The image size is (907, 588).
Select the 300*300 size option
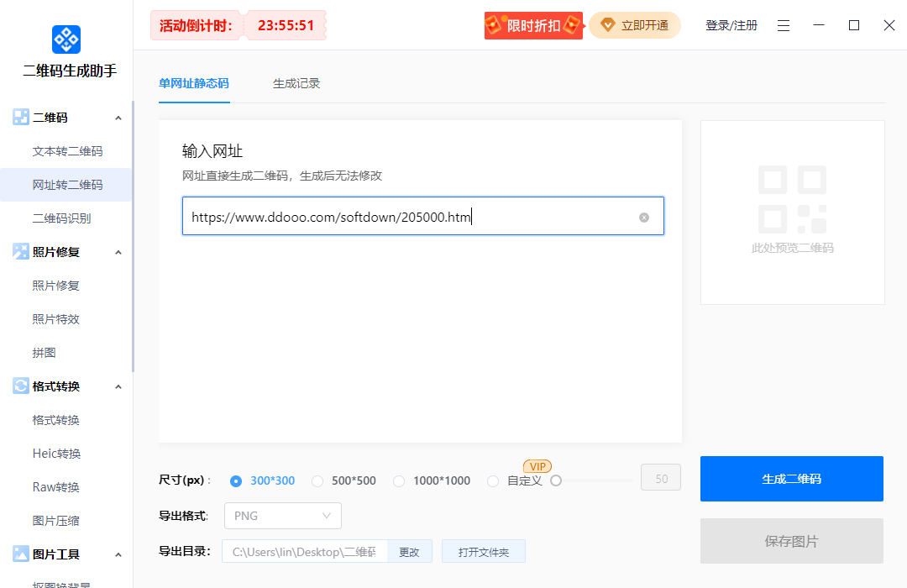[237, 480]
